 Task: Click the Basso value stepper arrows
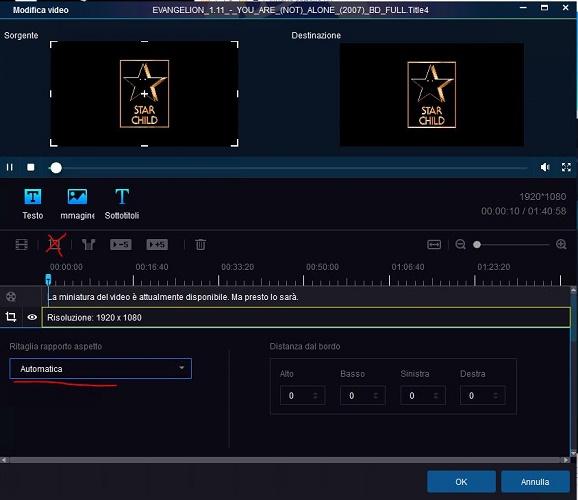click(376, 395)
